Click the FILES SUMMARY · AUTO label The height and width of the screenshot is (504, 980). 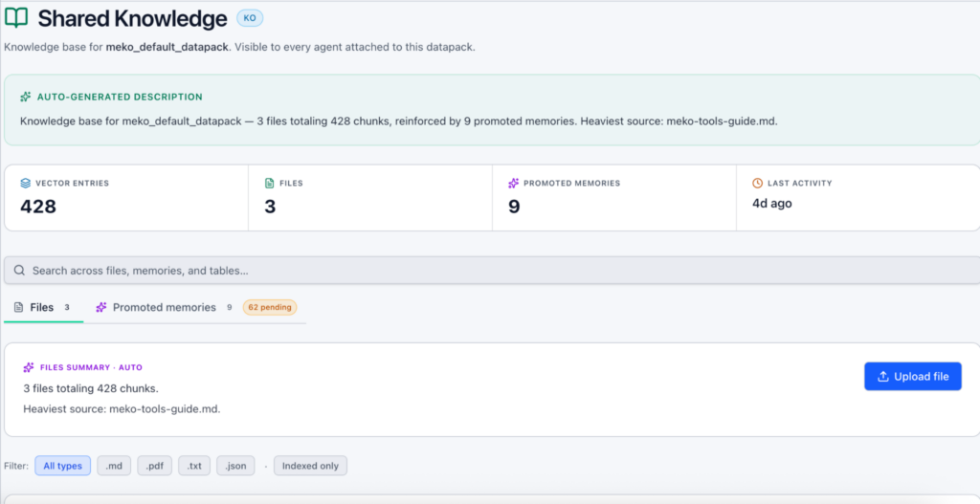(91, 367)
